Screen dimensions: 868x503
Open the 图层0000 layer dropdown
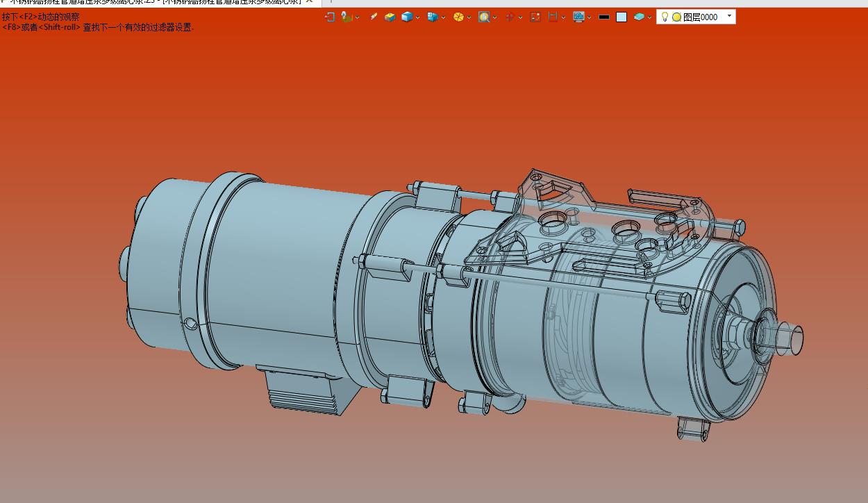click(729, 16)
